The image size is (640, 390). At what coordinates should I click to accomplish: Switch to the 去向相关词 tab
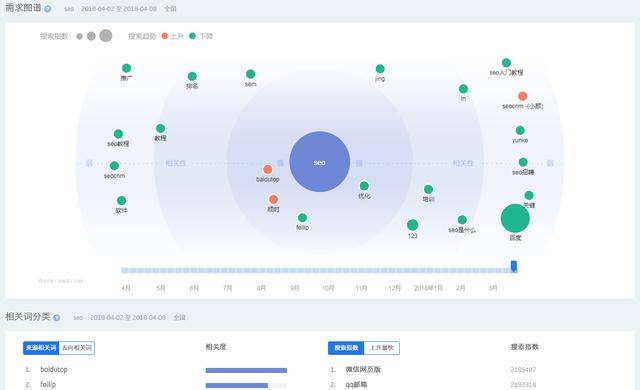point(77,348)
